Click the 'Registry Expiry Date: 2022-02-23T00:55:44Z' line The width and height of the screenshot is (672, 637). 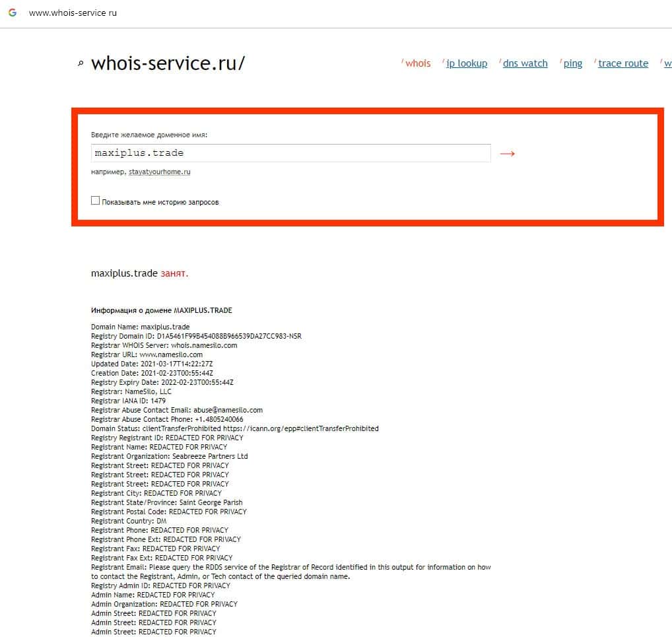(162, 382)
